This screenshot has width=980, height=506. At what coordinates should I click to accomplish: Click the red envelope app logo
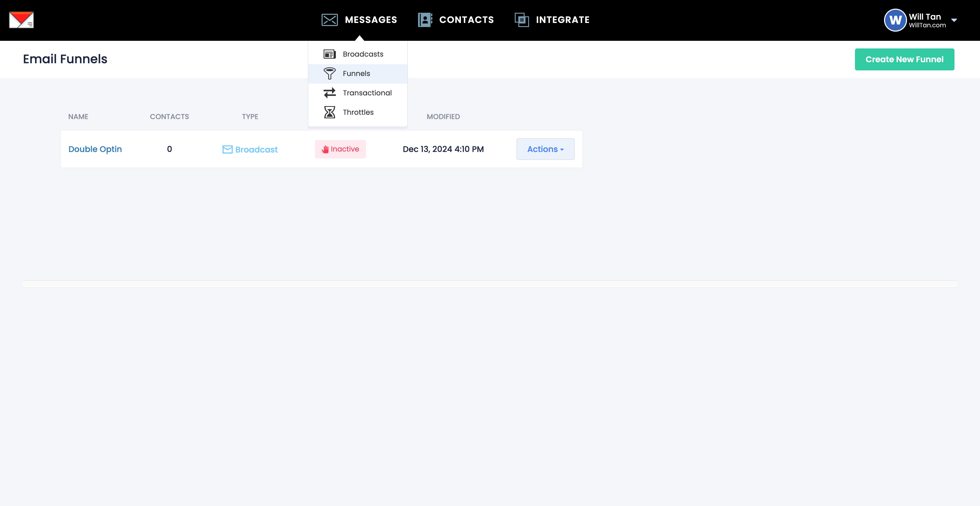(21, 20)
